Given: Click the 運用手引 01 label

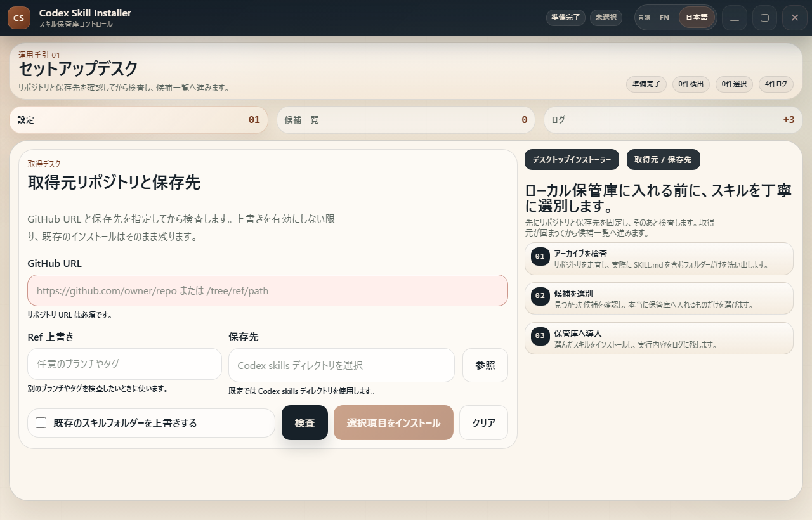Looking at the screenshot, I should click(x=39, y=55).
